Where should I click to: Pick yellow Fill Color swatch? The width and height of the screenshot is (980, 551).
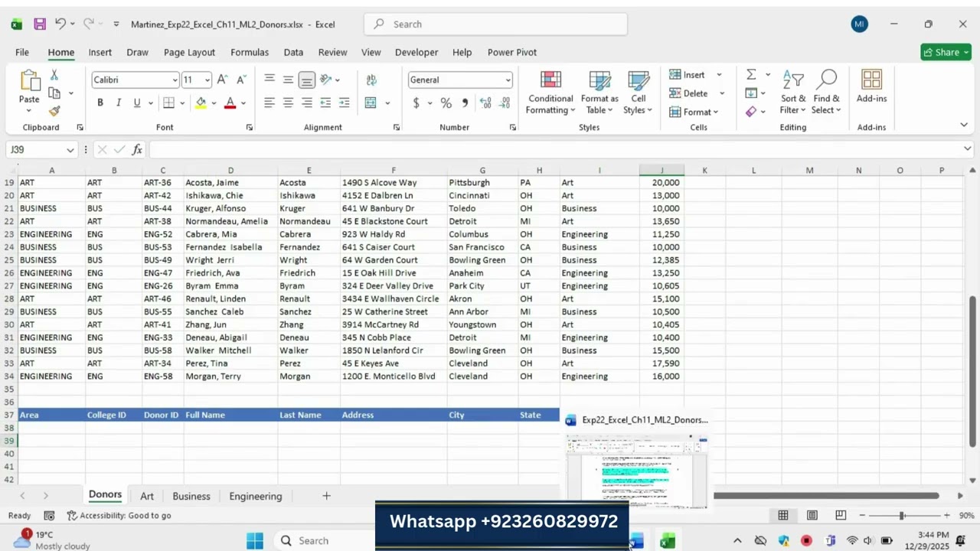201,103
